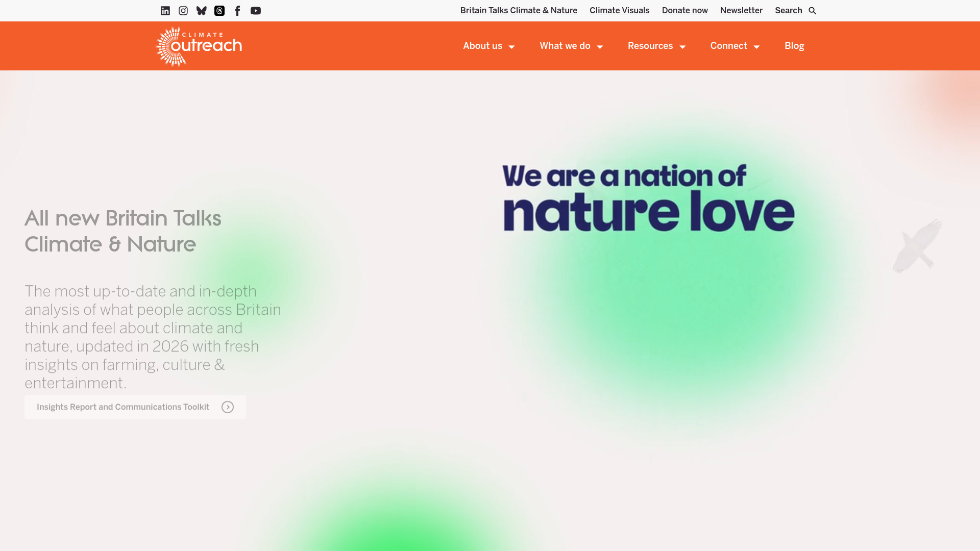Viewport: 980px width, 551px height.
Task: Click the 'We are a nation of nature love' banner
Action: coord(648,198)
